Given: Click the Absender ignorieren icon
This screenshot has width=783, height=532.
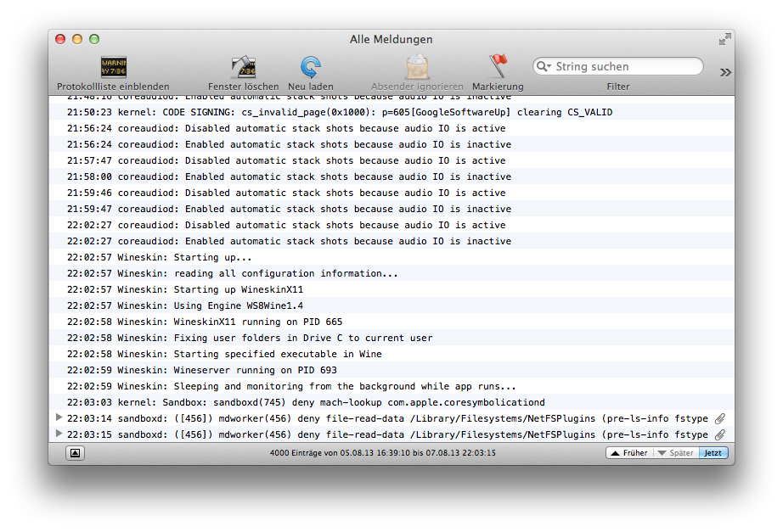Looking at the screenshot, I should pos(417,67).
